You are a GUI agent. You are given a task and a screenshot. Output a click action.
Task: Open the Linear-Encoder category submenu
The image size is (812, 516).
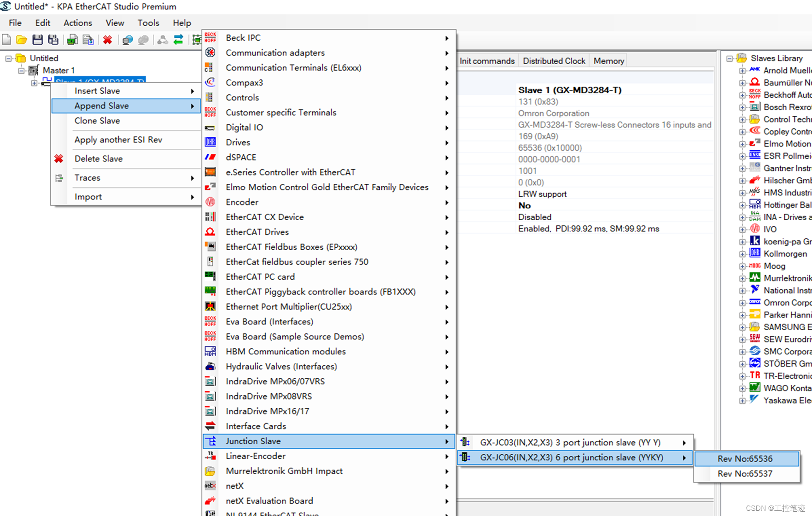pos(329,456)
